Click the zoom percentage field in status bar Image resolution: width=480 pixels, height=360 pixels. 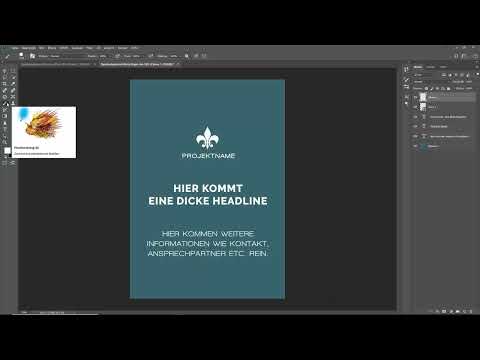coord(24,312)
